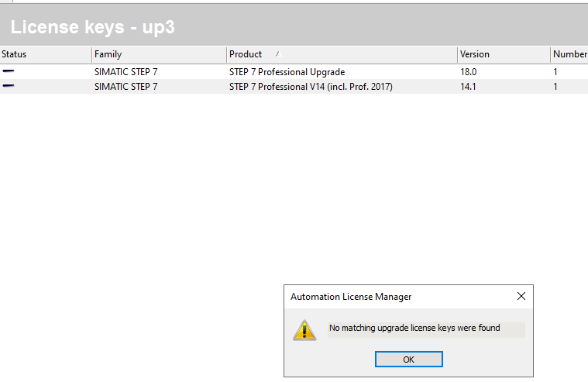The height and width of the screenshot is (382, 588).
Task: Click SIMATIC STEP 7 family in the first row
Action: (x=126, y=72)
